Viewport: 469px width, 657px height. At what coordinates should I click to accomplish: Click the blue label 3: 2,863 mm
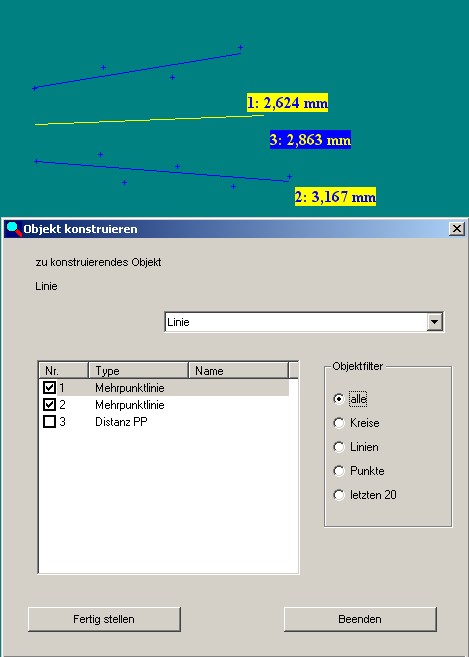pyautogui.click(x=310, y=140)
